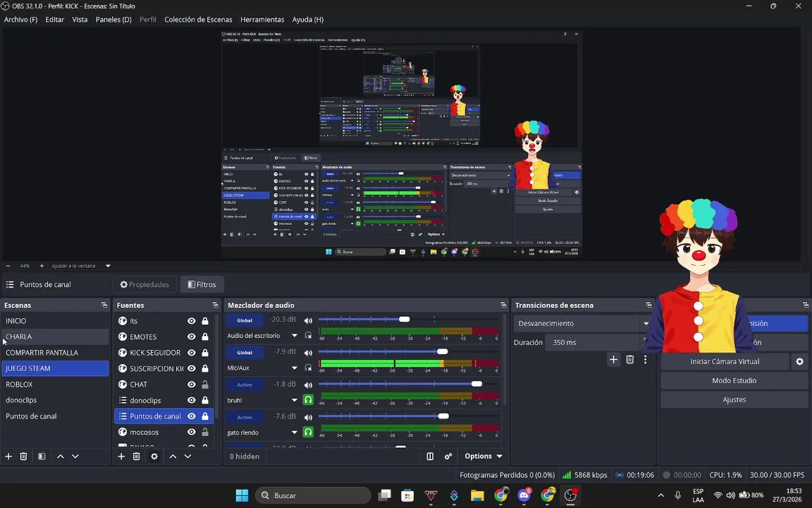The height and width of the screenshot is (508, 812).
Task: Open transition properties three-dot menu
Action: pyautogui.click(x=645, y=359)
